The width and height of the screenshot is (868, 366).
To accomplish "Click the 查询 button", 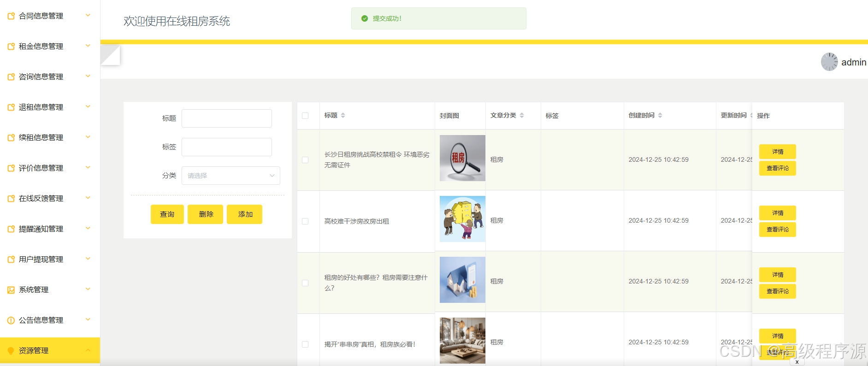I will pos(167,214).
